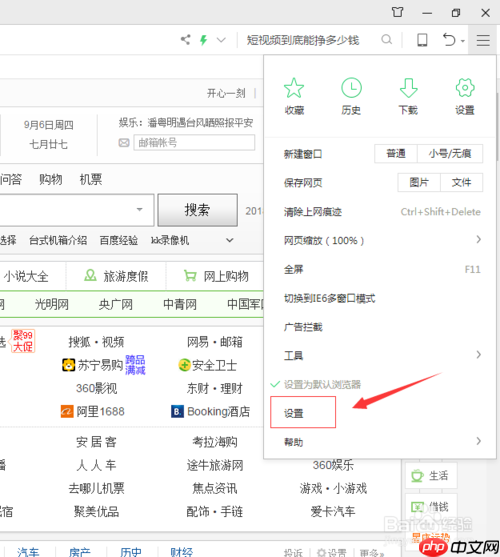Click the undo closed-tab arrow icon
Screen dimensions: 500x557
tap(449, 39)
